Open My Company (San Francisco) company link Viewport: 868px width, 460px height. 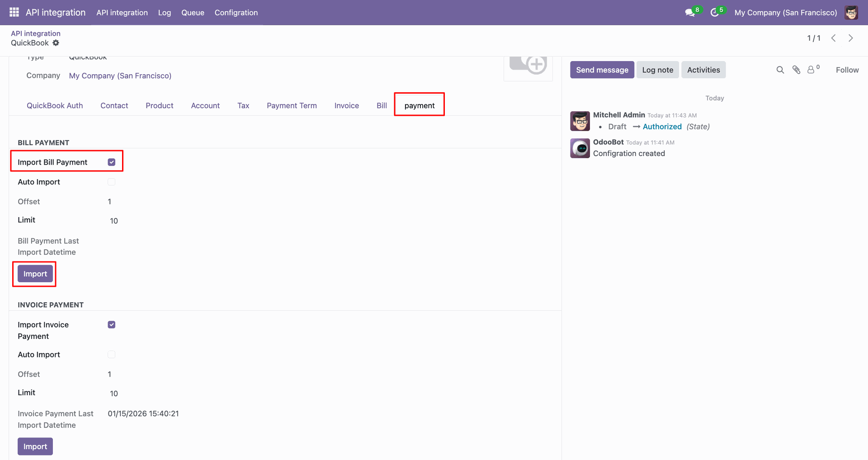coord(120,76)
